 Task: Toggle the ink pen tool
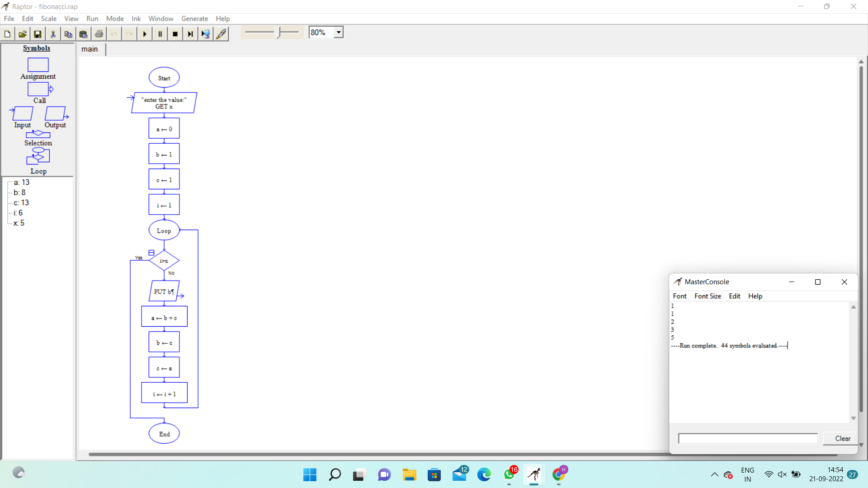221,34
